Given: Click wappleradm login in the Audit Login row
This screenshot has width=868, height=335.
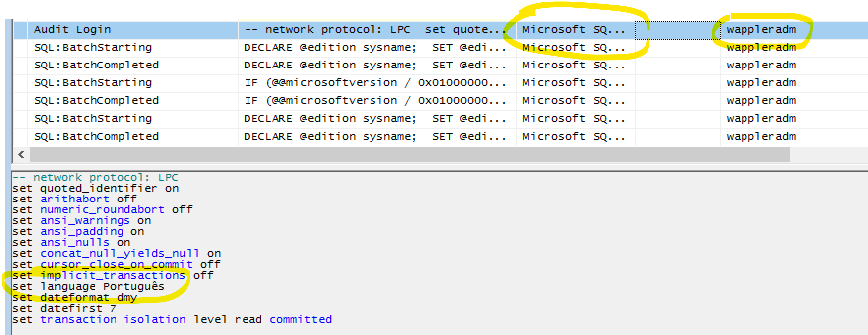Looking at the screenshot, I should [x=761, y=29].
